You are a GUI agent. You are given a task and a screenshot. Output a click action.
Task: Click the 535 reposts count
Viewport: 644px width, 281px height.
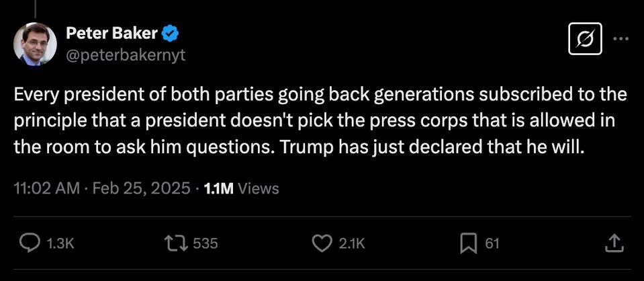(205, 243)
